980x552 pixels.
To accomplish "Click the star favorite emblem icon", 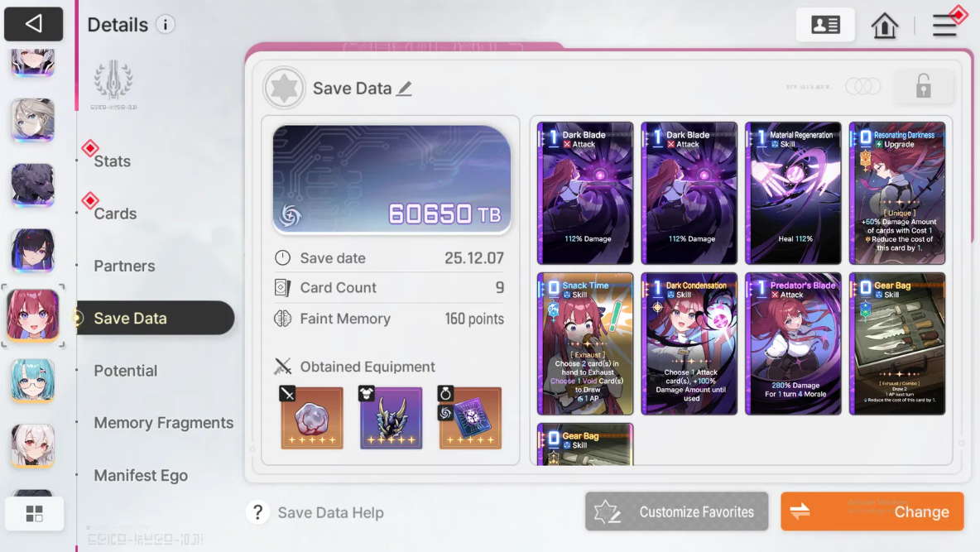I will (x=284, y=88).
